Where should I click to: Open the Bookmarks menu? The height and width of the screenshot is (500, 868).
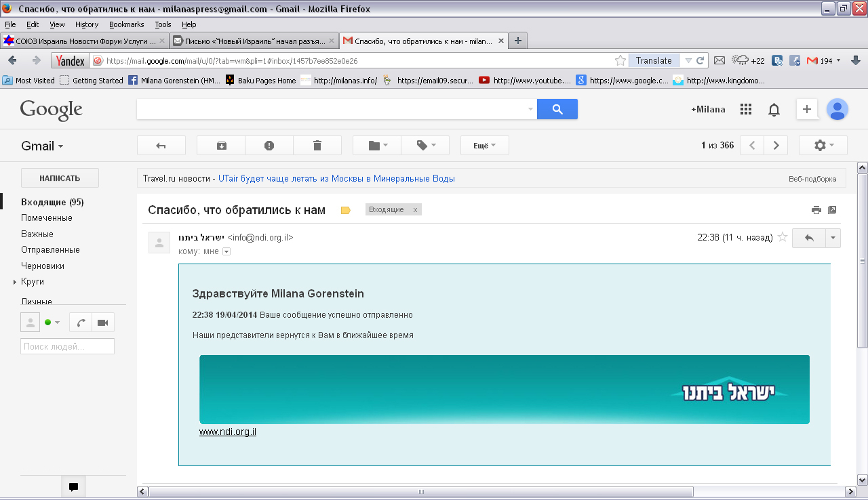tap(126, 24)
